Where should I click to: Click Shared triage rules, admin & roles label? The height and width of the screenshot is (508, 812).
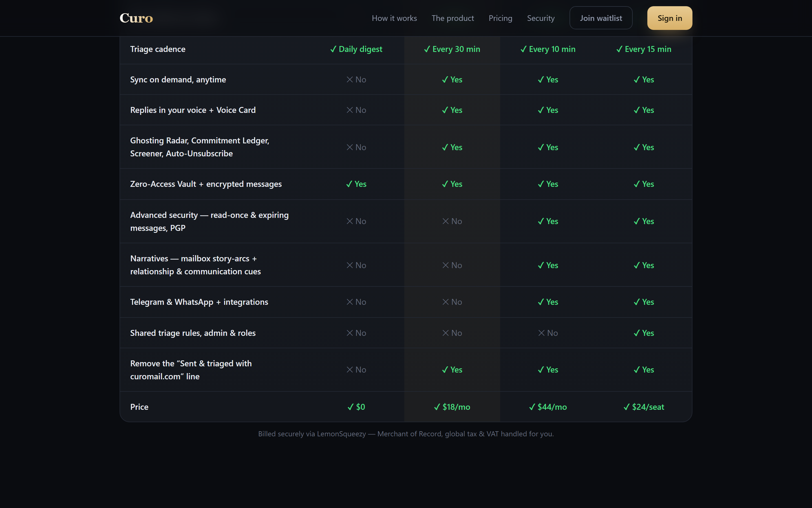pos(193,333)
